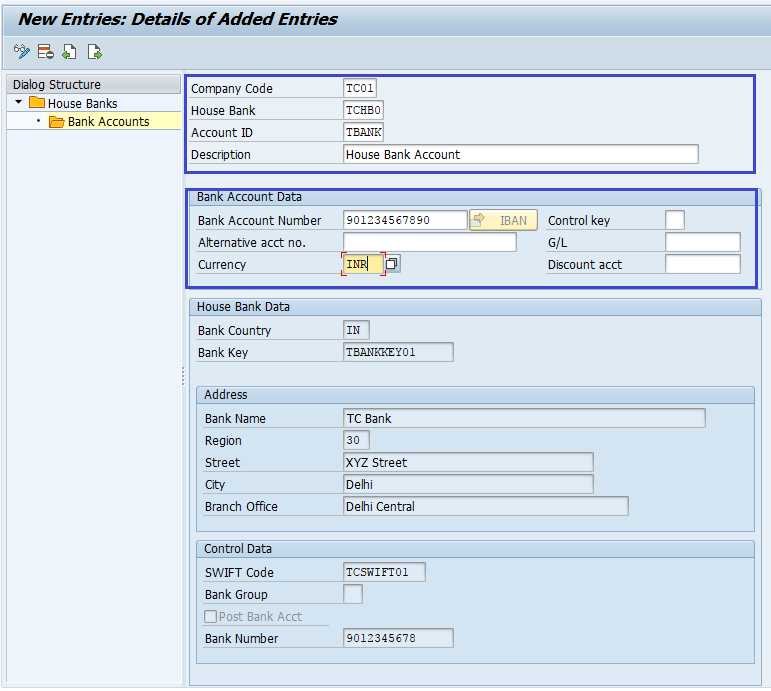Viewport: 771px width, 691px height.
Task: Click the Discount acct input field
Action: point(703,264)
